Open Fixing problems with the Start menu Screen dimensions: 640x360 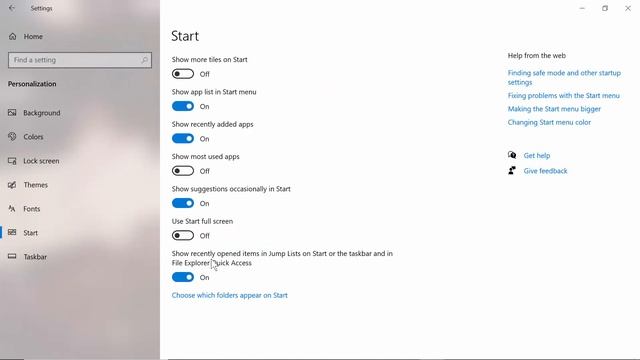(564, 96)
